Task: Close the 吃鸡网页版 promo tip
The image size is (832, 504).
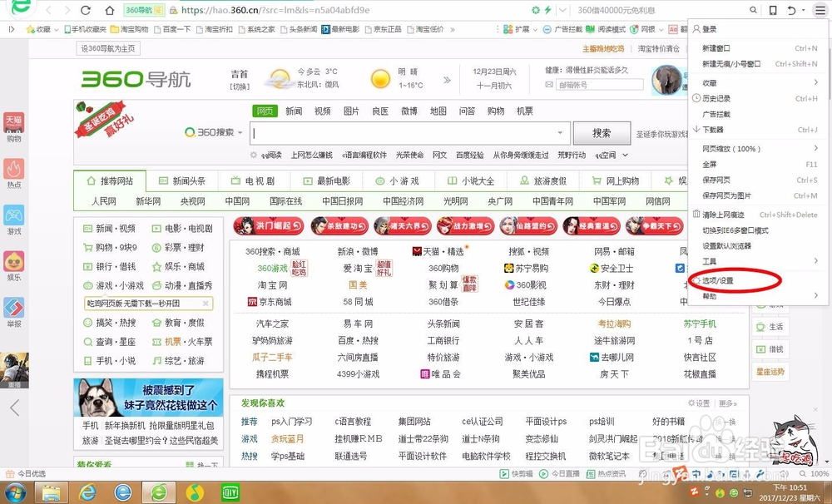Action: [206, 304]
